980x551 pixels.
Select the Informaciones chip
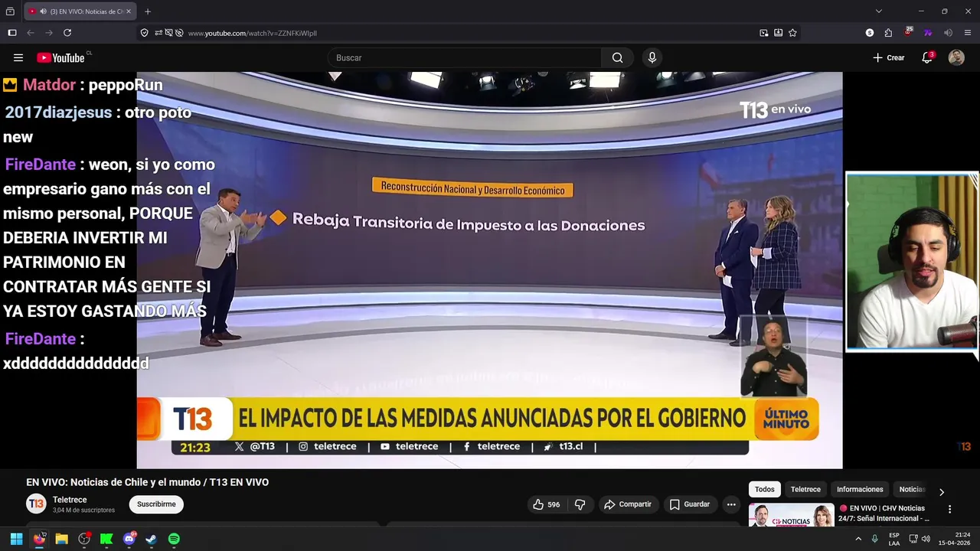tap(860, 489)
